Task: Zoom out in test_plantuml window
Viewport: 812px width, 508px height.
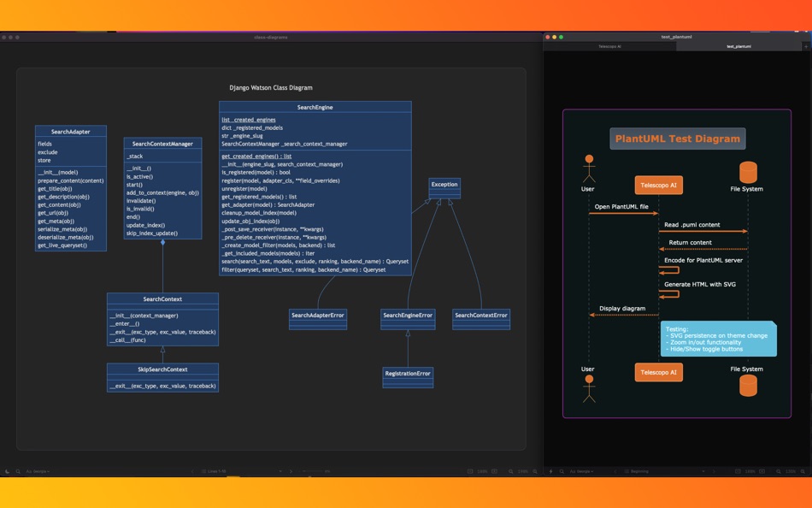Action: click(x=779, y=472)
